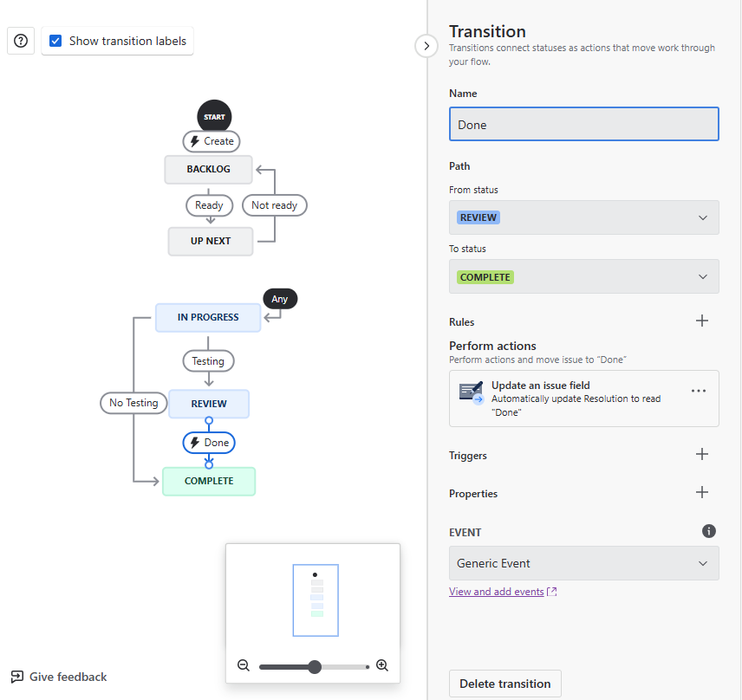
Task: Collapse the Transition panel with the chevron
Action: 426,46
